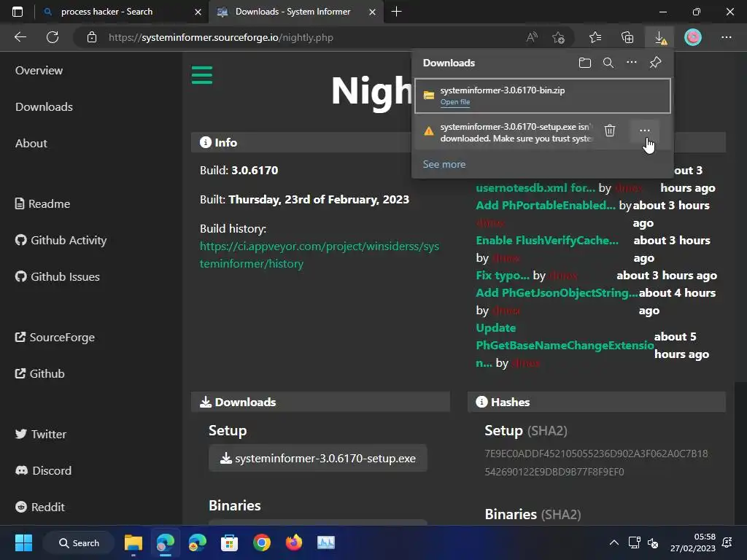
Task: Activate the read aloud icon
Action: tap(532, 37)
